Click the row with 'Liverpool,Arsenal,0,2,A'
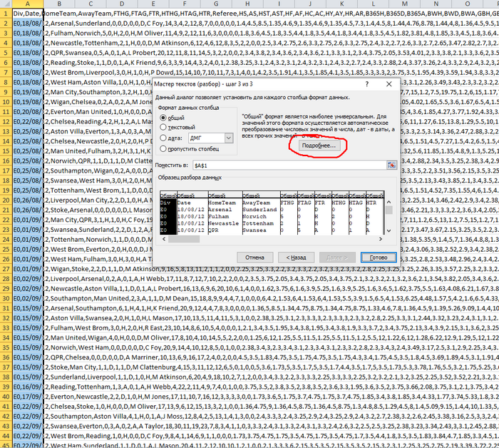 [256, 279]
